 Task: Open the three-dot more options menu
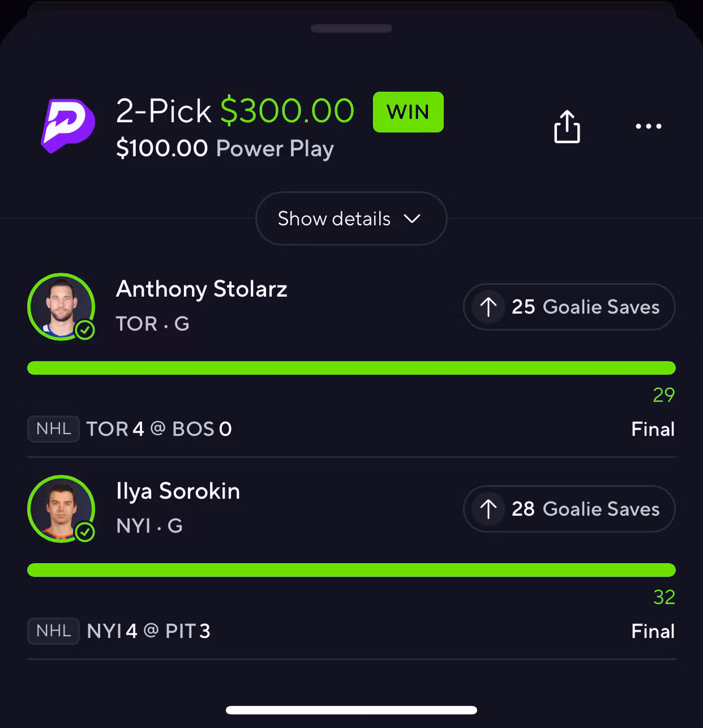tap(648, 126)
